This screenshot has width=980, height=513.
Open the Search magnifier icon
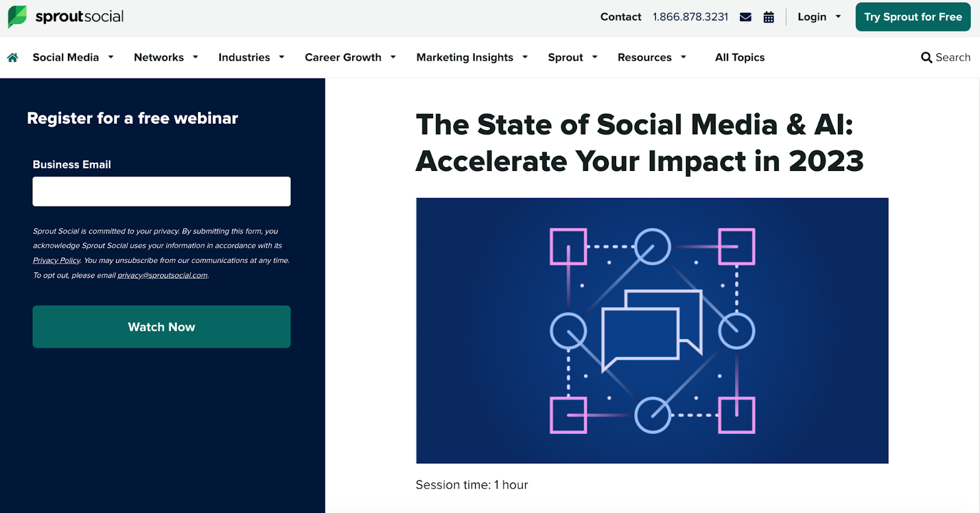(926, 58)
